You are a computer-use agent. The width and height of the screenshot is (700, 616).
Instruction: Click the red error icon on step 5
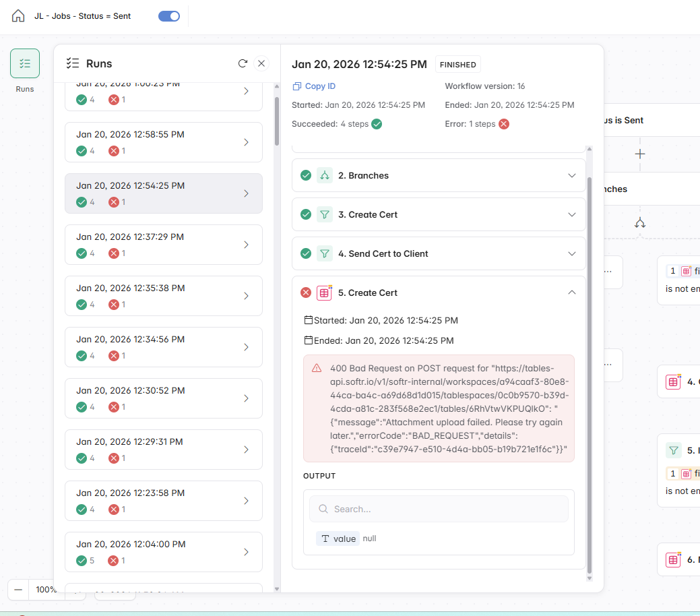(306, 292)
